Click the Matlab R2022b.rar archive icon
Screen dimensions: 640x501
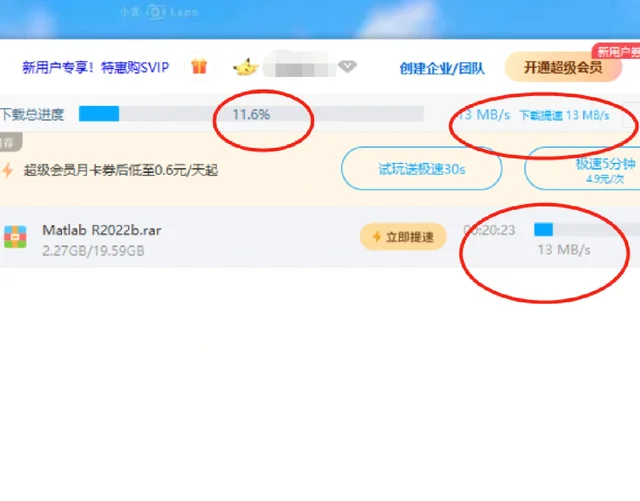[x=15, y=237]
